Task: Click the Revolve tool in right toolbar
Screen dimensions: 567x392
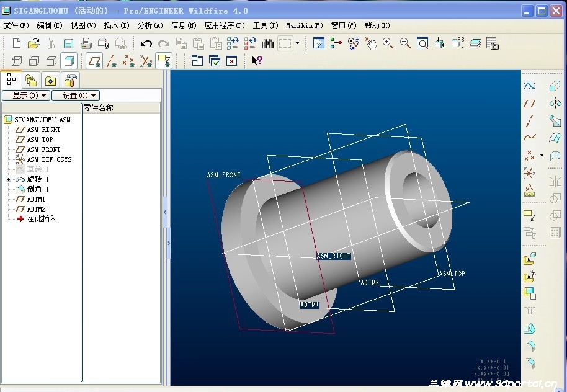Action: tap(555, 104)
